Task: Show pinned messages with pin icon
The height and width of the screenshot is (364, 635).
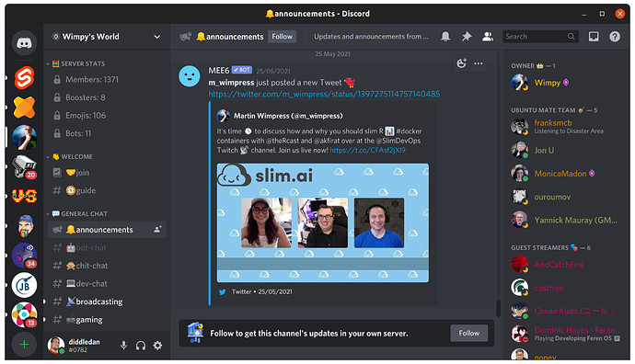Action: point(467,37)
